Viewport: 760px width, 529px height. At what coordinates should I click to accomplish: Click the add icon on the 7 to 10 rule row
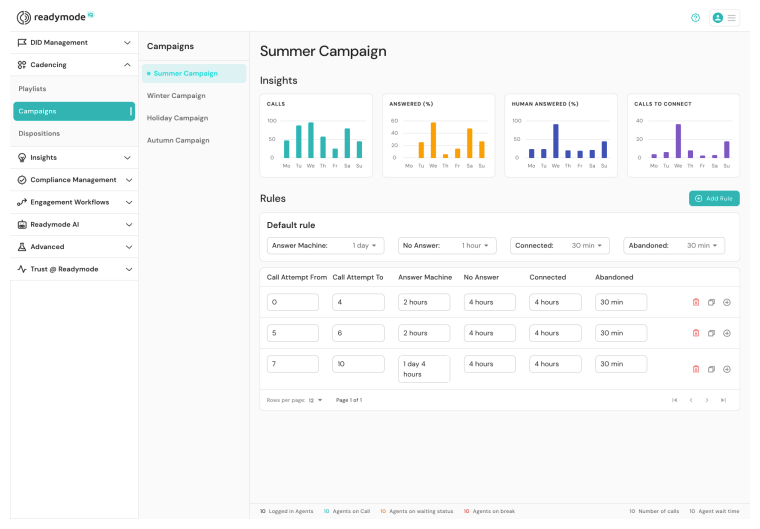pyautogui.click(x=727, y=369)
